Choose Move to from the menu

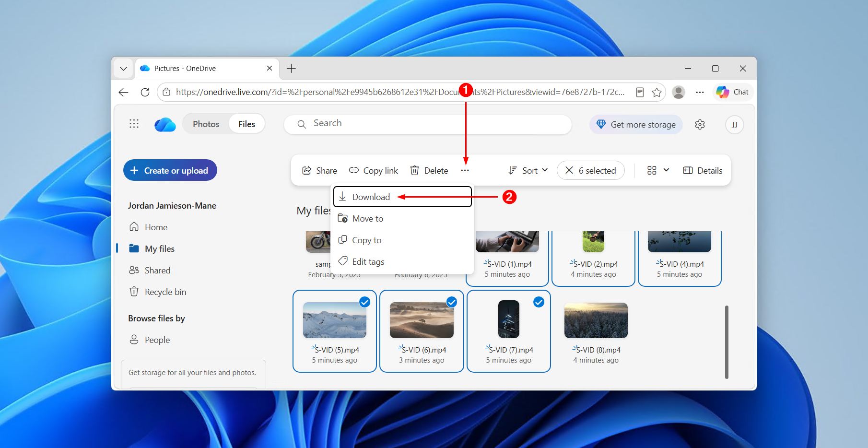click(402, 218)
